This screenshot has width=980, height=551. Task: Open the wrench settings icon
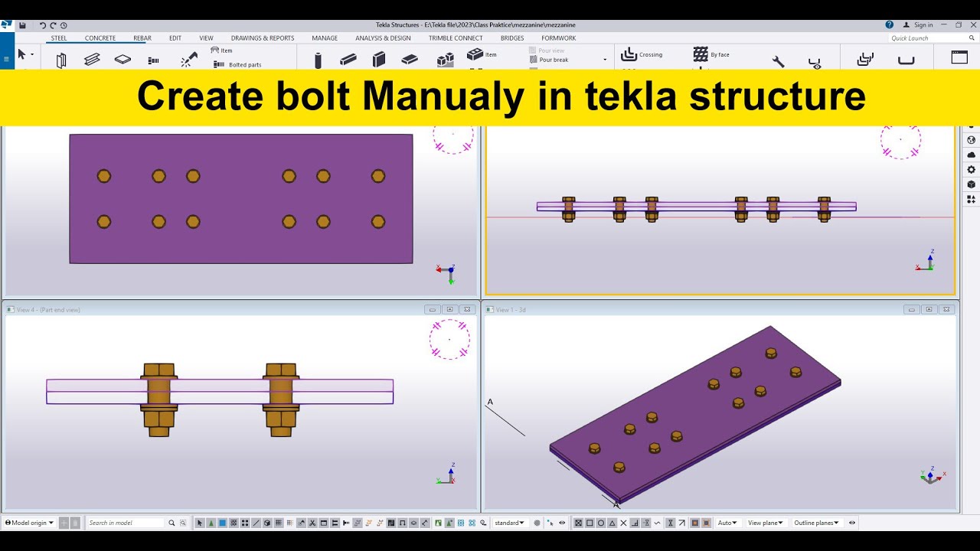[x=778, y=62]
